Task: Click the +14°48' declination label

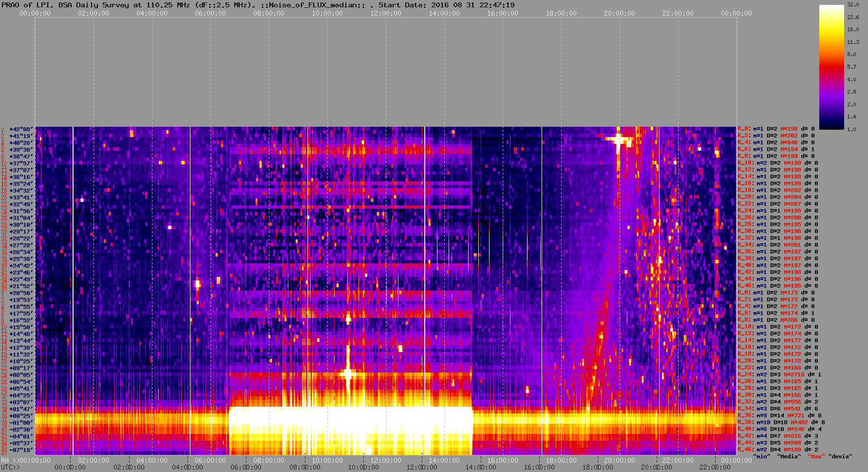Action: tap(21, 334)
